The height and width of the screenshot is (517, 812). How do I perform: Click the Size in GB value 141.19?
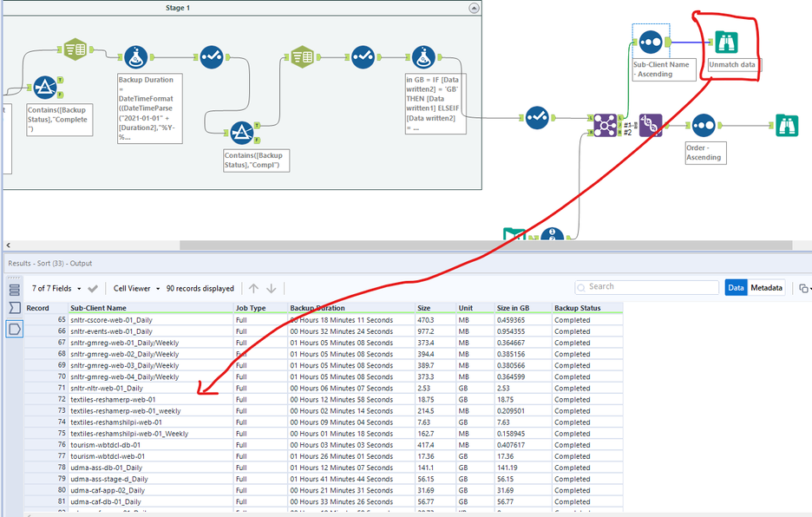point(523,468)
